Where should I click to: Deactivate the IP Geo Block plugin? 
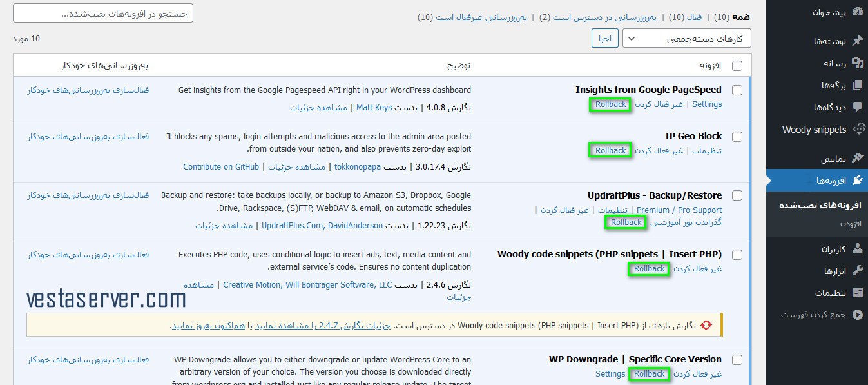659,151
